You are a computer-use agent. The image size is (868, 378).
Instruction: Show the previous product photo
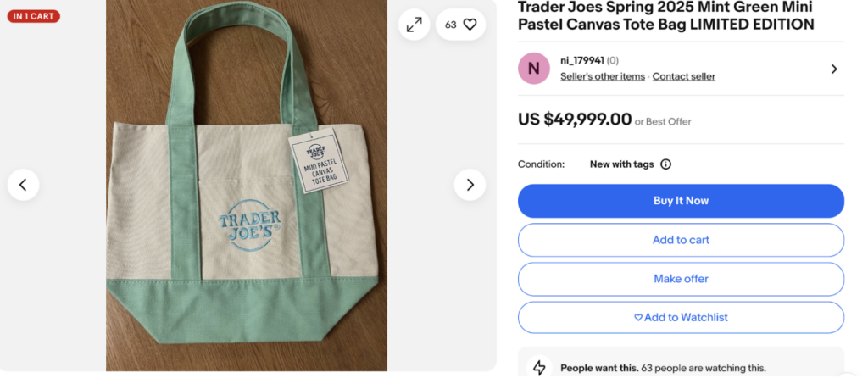tap(23, 185)
